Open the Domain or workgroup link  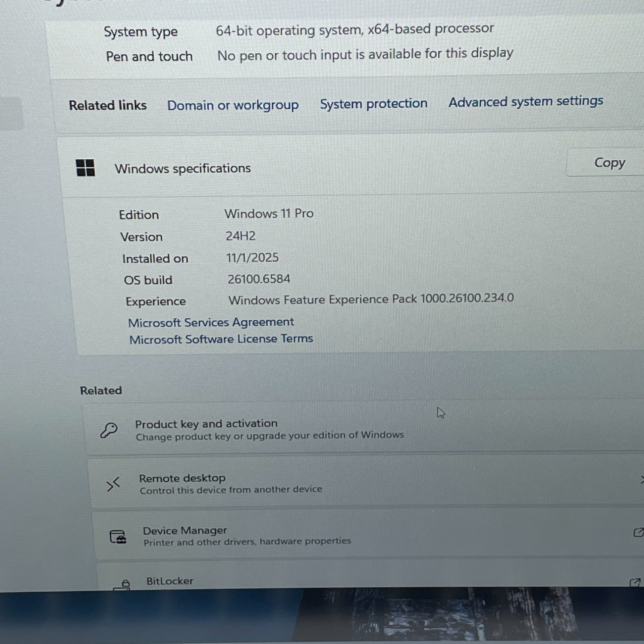233,105
